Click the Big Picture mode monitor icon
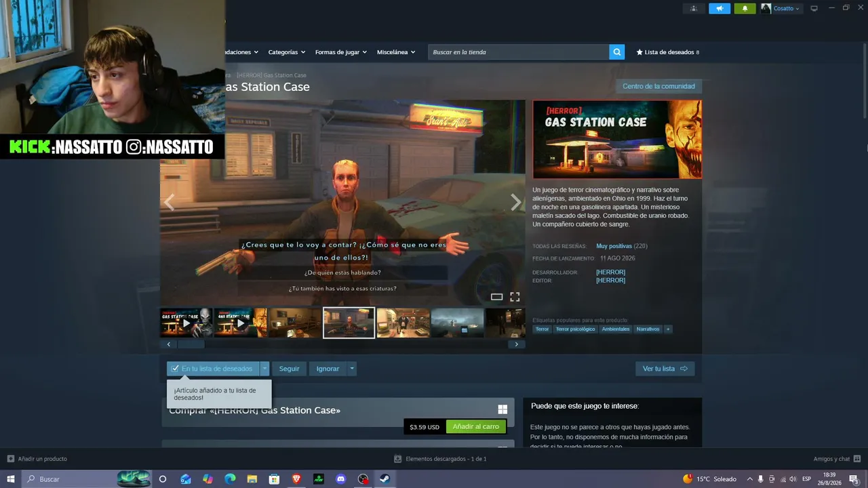Viewport: 868px width, 488px height. tap(814, 8)
